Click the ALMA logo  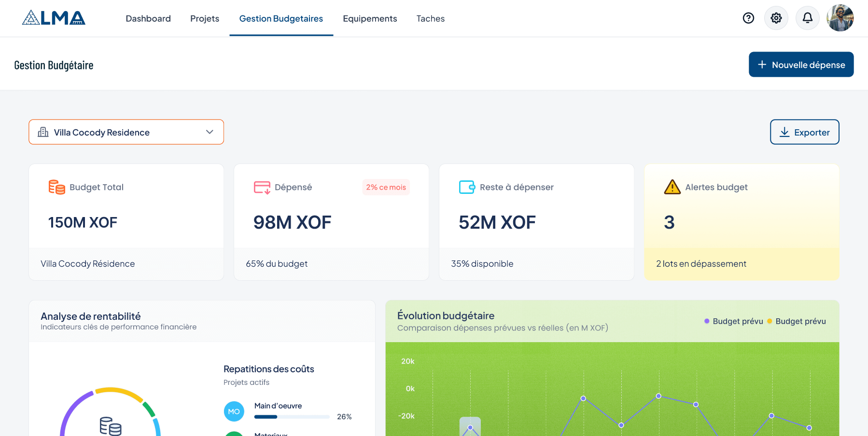pyautogui.click(x=54, y=18)
